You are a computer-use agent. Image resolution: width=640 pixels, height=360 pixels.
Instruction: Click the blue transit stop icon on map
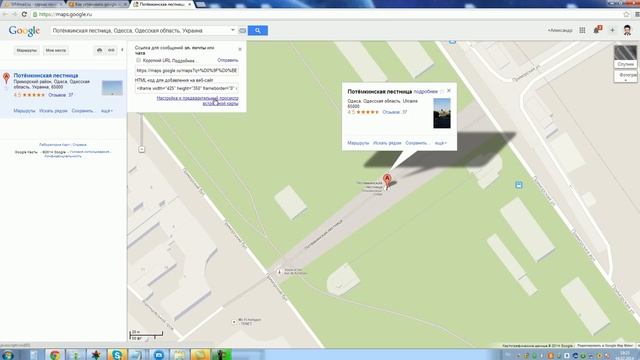click(x=519, y=185)
